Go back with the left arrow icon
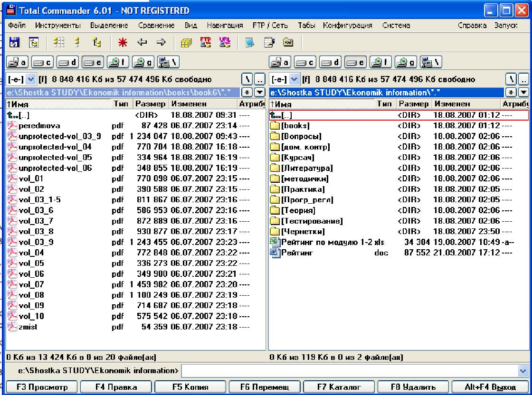 (x=142, y=42)
